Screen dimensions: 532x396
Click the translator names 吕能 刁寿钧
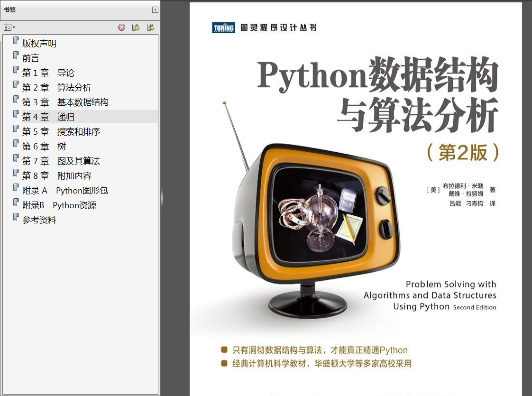pos(466,203)
